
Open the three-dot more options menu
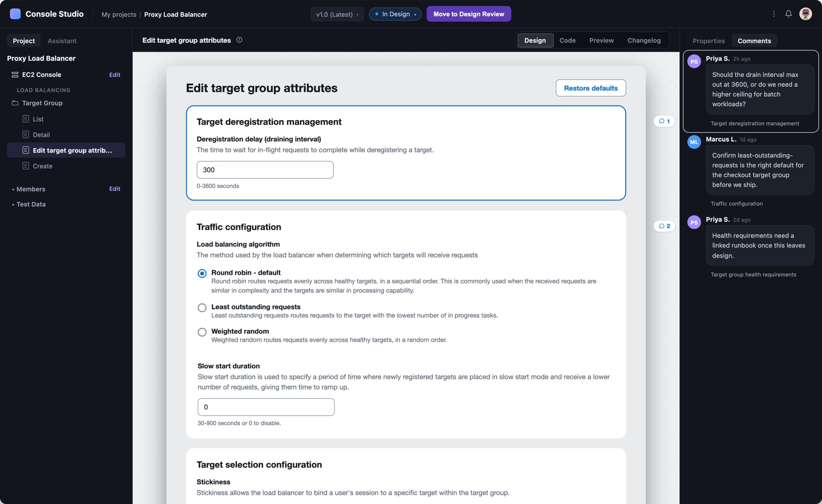pyautogui.click(x=774, y=14)
